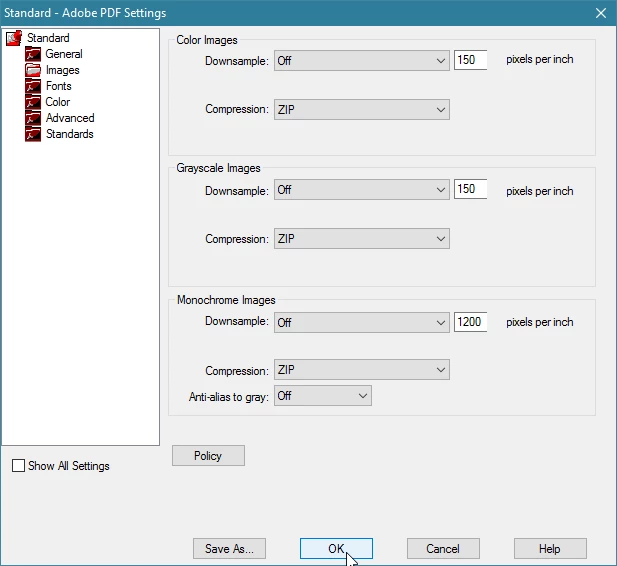The height and width of the screenshot is (566, 617).
Task: Open the Advanced settings label
Action: point(70,118)
